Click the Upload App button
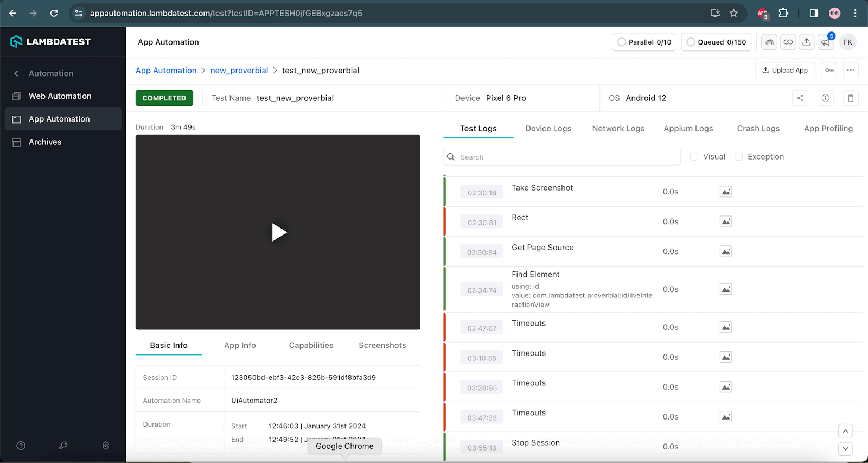Viewport: 868px width, 463px height. [x=784, y=70]
